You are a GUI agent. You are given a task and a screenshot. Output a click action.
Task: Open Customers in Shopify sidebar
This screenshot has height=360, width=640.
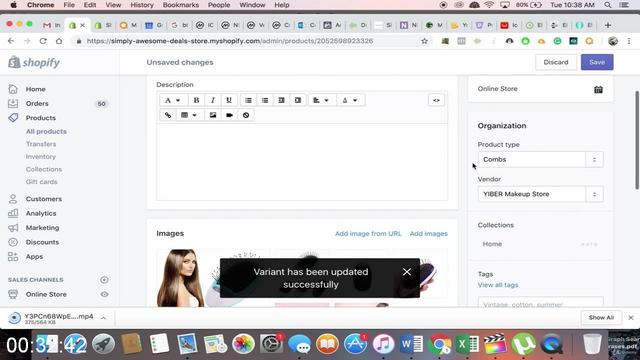43,199
